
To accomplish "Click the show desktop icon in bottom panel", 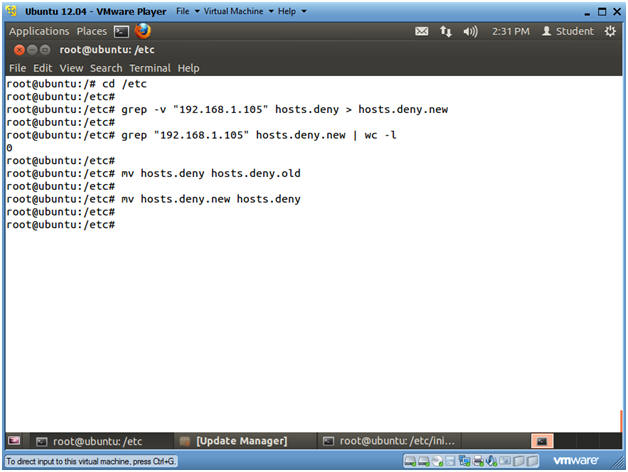I will tap(14, 441).
